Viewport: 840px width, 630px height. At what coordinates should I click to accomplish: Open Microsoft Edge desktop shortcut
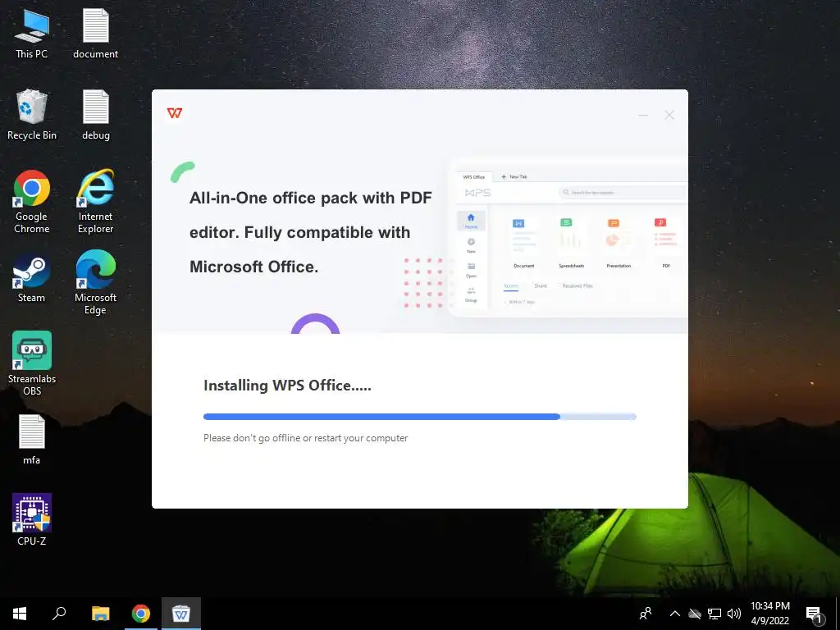coord(95,282)
